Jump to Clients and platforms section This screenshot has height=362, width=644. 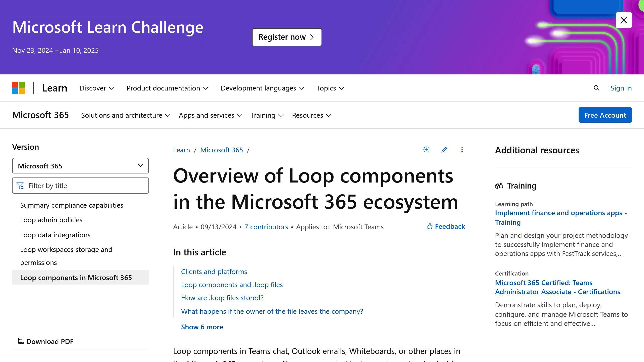214,271
